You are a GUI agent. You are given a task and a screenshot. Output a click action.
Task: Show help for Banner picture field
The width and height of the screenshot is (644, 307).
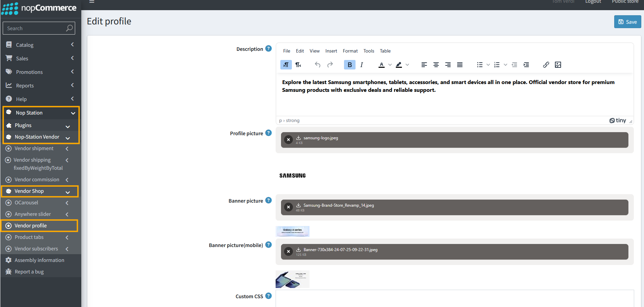click(269, 200)
